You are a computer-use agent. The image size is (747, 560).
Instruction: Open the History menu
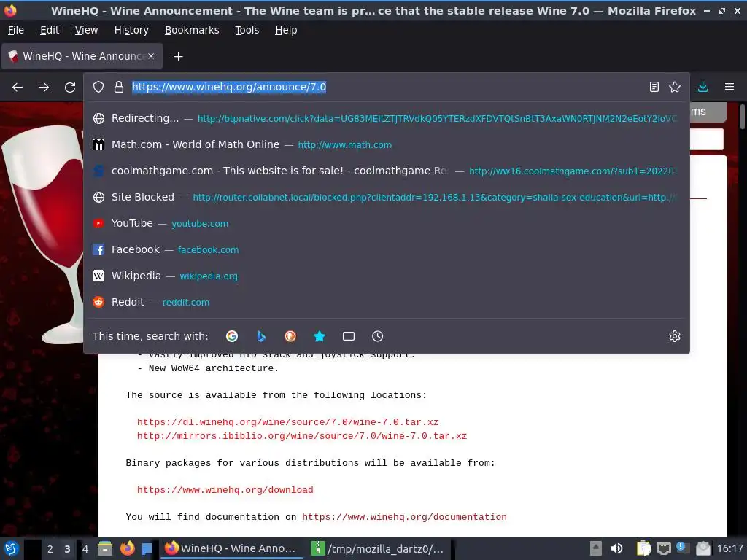pos(131,30)
